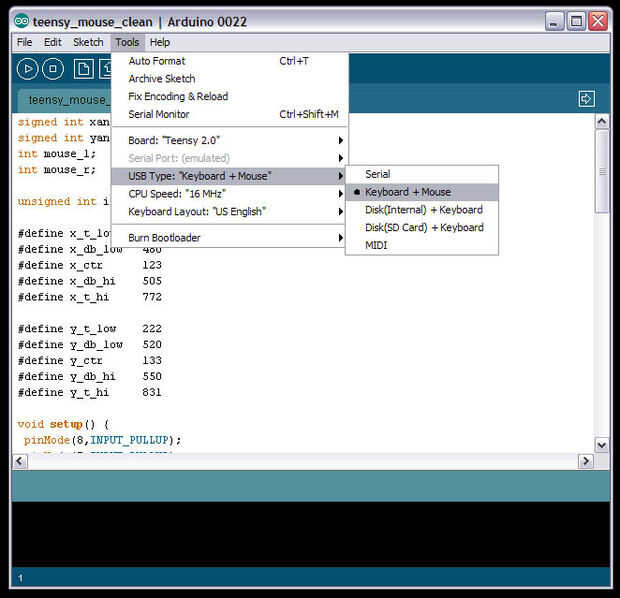Click the Stop toolbar icon
Viewport: 620px width, 598px height.
[x=53, y=69]
